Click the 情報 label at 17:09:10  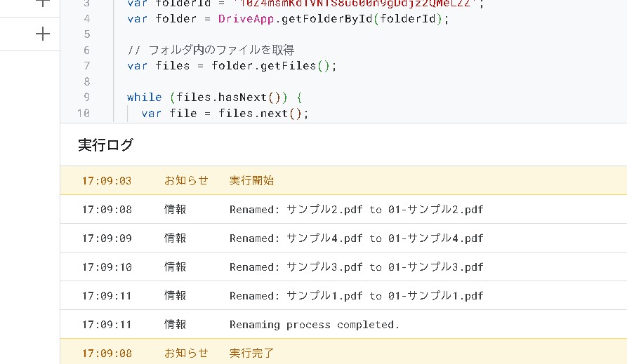coord(176,267)
